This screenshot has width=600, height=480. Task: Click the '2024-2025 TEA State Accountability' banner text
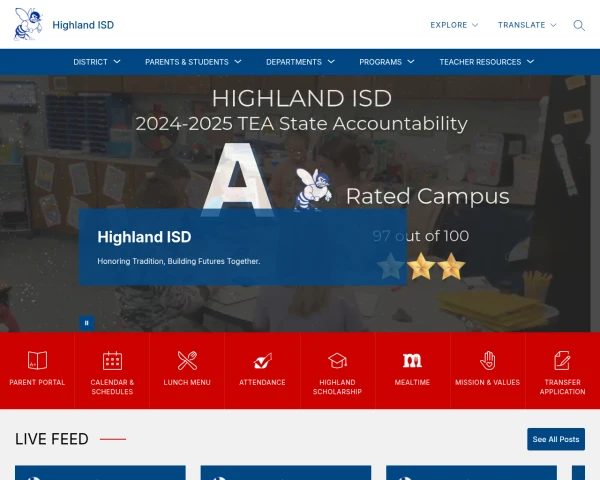tap(302, 124)
